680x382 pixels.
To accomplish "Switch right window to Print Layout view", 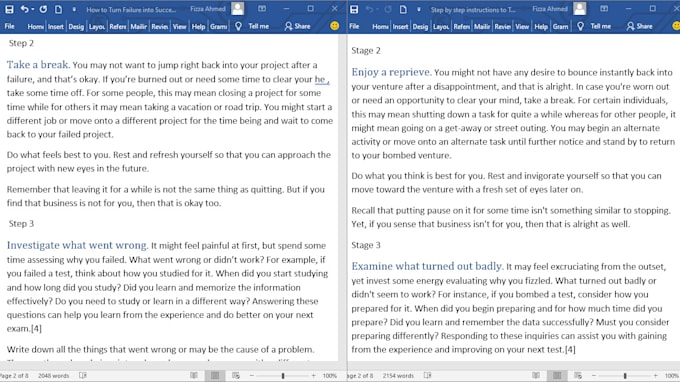I will coord(557,375).
